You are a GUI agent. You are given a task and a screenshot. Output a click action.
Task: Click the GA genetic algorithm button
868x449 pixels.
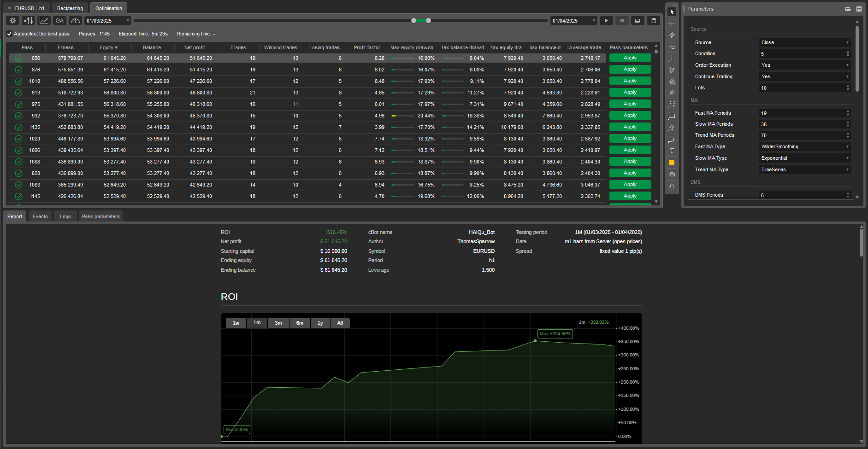coord(59,21)
